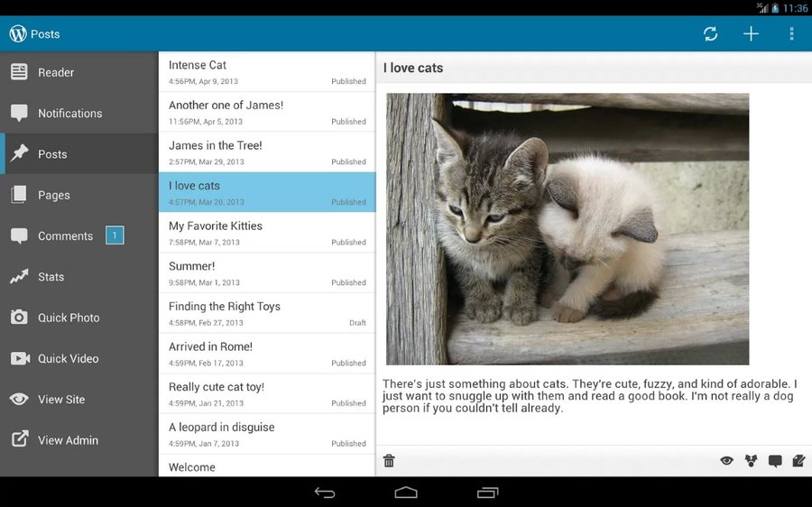
Task: Open the My Favorite Kitties post
Action: coord(267,233)
